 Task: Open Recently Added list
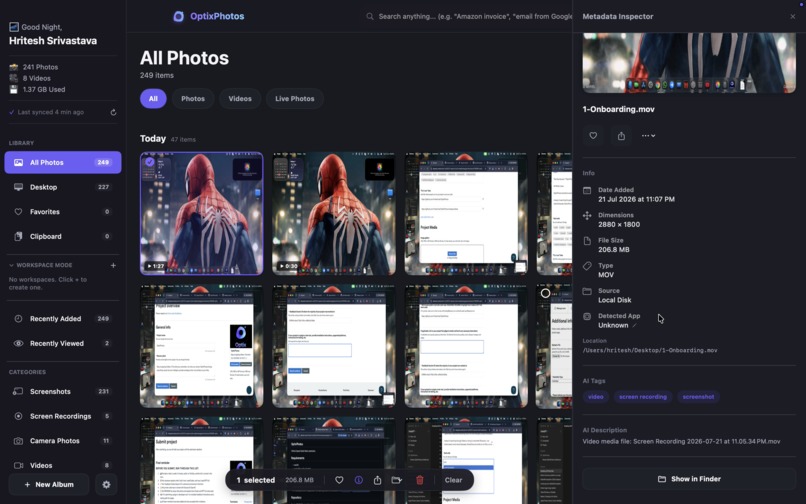pos(63,319)
